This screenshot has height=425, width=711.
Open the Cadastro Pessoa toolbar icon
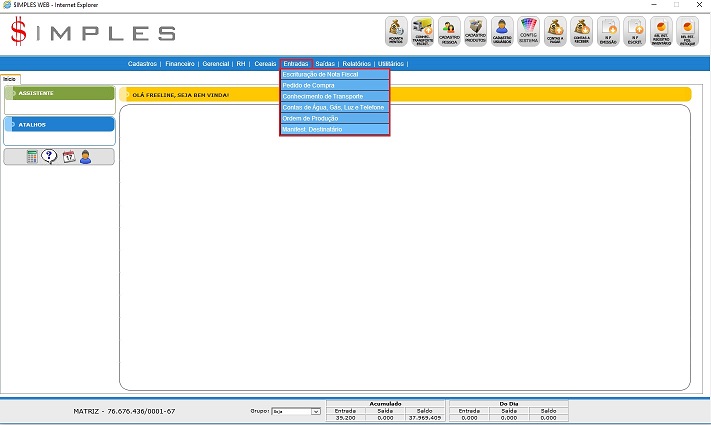pos(449,31)
